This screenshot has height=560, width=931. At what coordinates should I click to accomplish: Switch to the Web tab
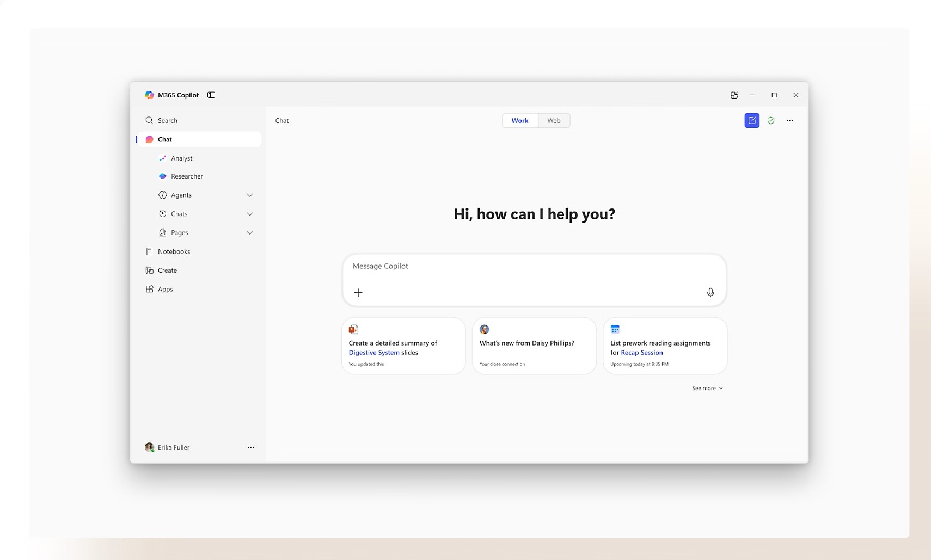click(554, 120)
